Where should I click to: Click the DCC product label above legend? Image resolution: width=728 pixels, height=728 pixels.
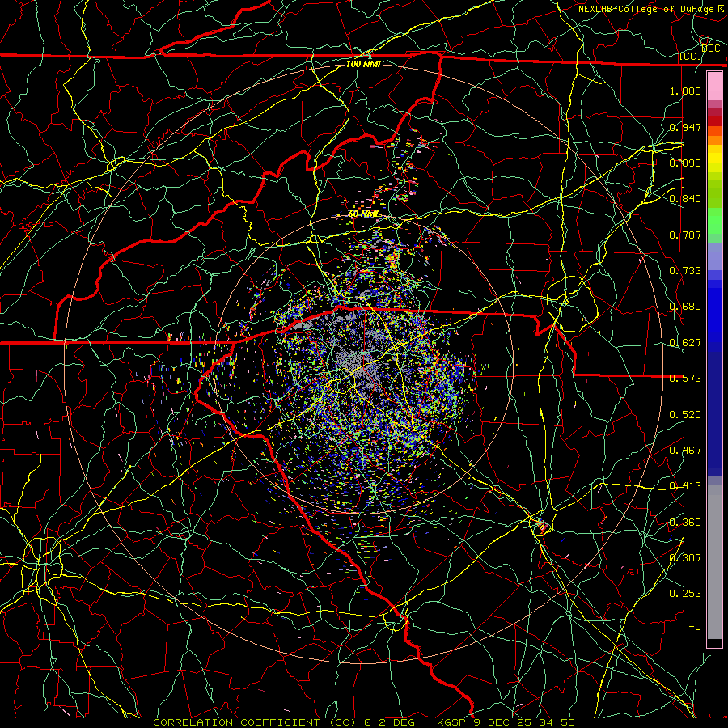click(x=710, y=49)
